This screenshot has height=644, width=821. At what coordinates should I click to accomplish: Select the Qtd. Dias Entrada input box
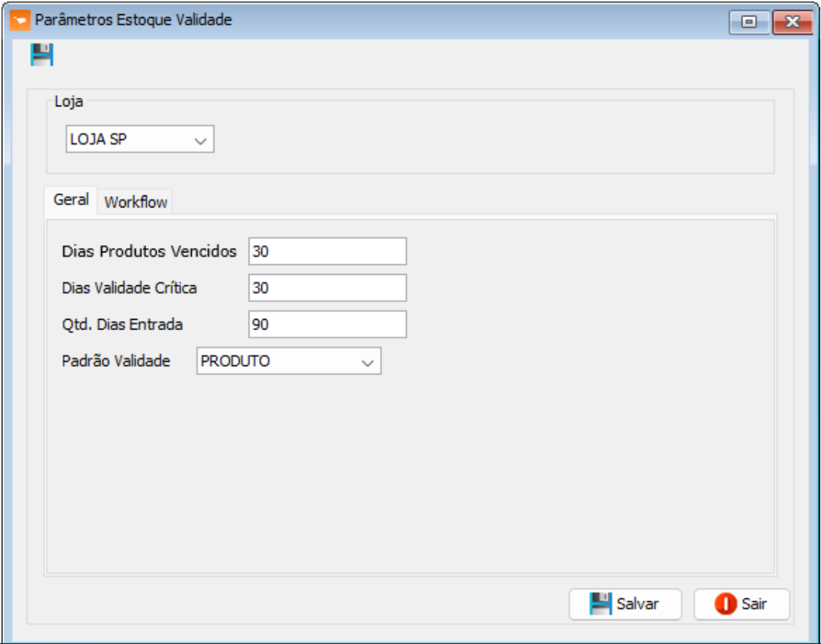(x=327, y=324)
